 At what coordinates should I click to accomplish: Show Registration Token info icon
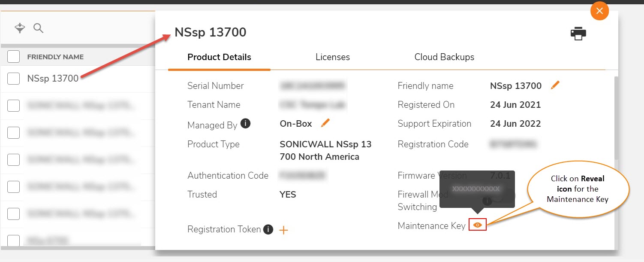(x=268, y=229)
